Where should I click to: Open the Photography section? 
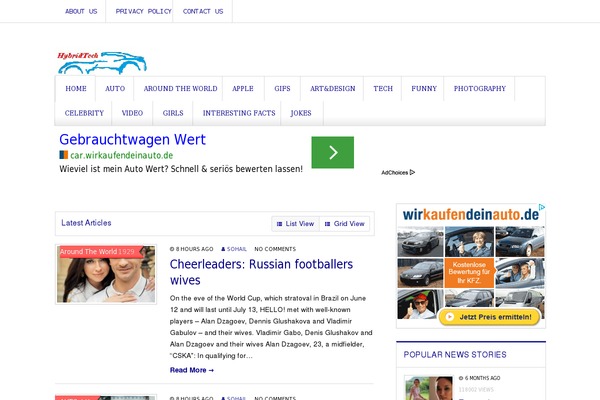point(480,88)
